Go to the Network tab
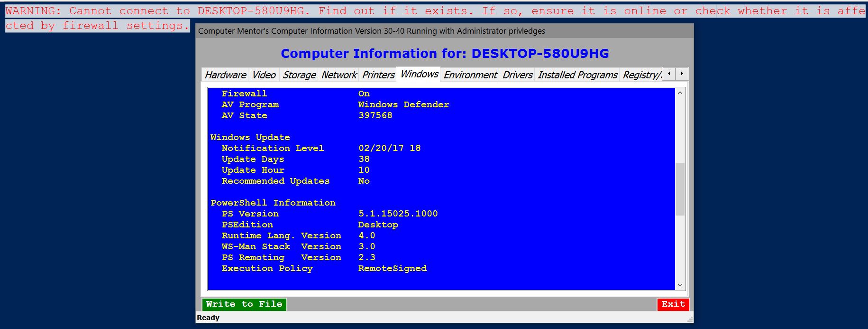The height and width of the screenshot is (329, 868). pyautogui.click(x=338, y=75)
